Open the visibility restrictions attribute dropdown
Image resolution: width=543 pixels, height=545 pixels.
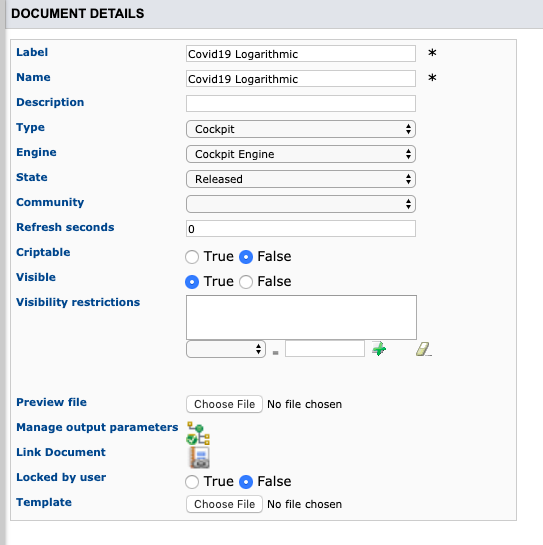click(226, 349)
